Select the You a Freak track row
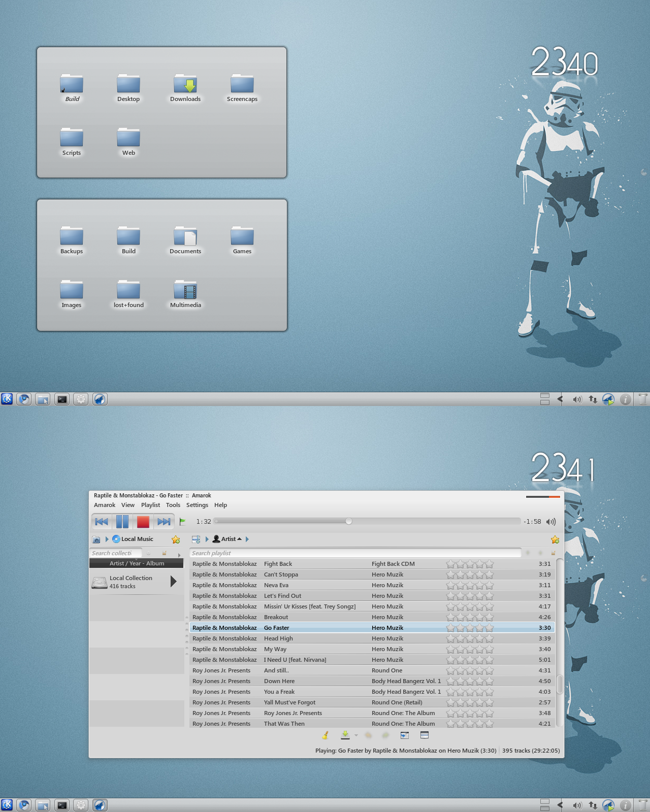This screenshot has width=650, height=812. pos(372,692)
